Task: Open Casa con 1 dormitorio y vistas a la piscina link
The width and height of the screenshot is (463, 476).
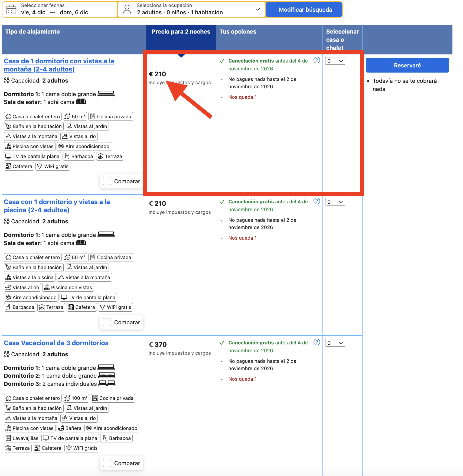Action: [57, 206]
